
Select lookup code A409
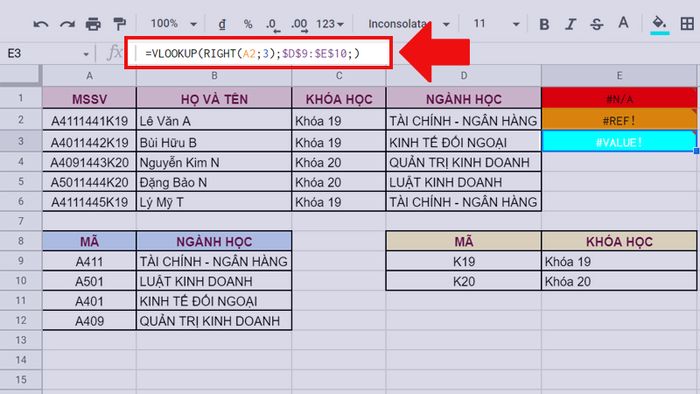pos(89,320)
